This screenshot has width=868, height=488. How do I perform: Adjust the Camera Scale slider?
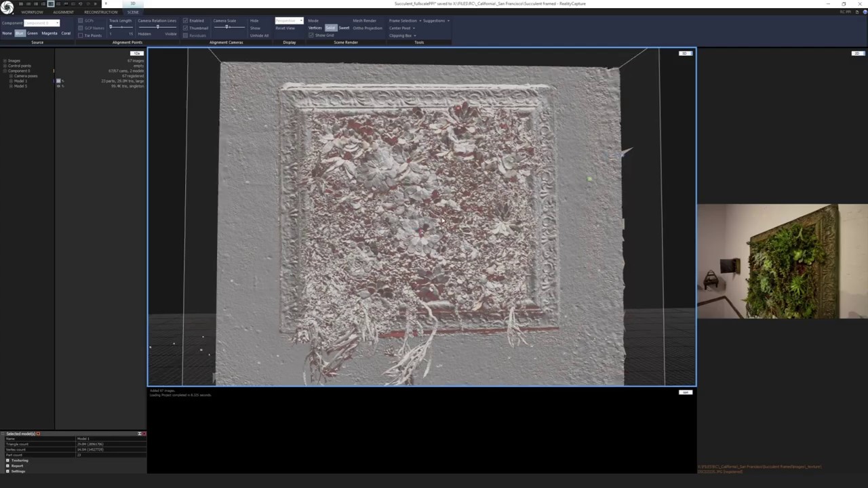(x=227, y=27)
